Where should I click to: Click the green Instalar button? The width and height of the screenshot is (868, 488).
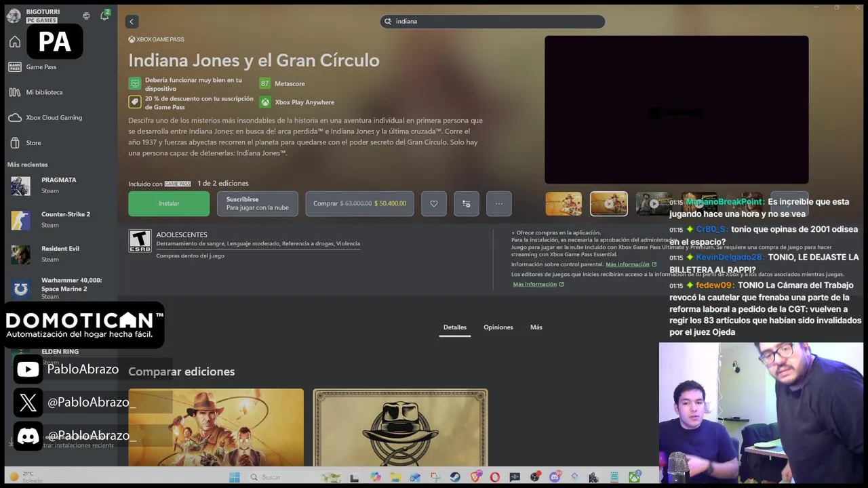click(169, 203)
